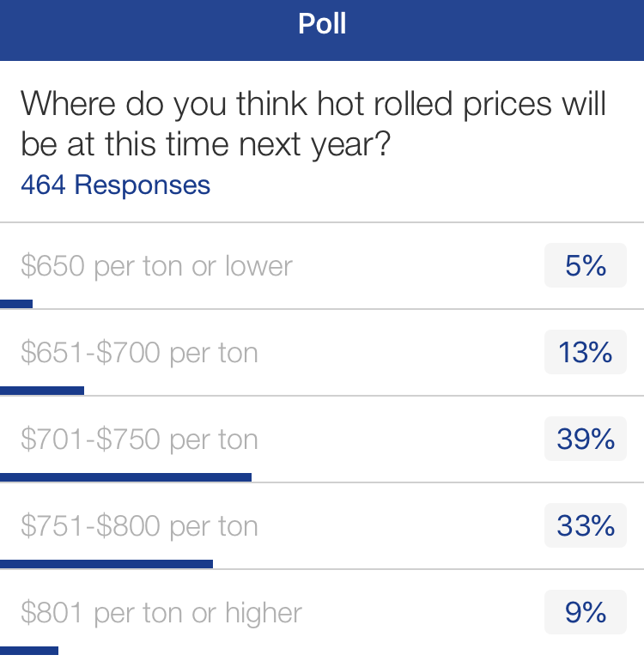Click the longest blue bar under "$701-$750 per ton"

(x=125, y=477)
